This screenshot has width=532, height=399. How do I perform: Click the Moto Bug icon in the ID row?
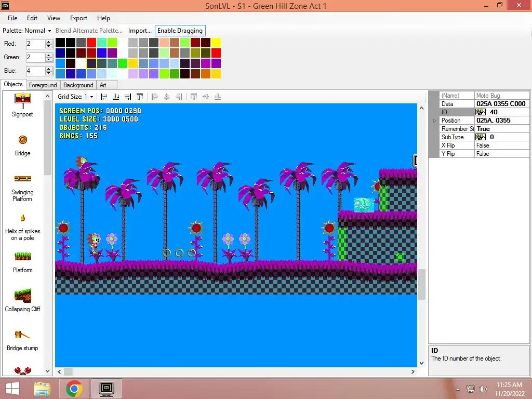click(x=481, y=112)
